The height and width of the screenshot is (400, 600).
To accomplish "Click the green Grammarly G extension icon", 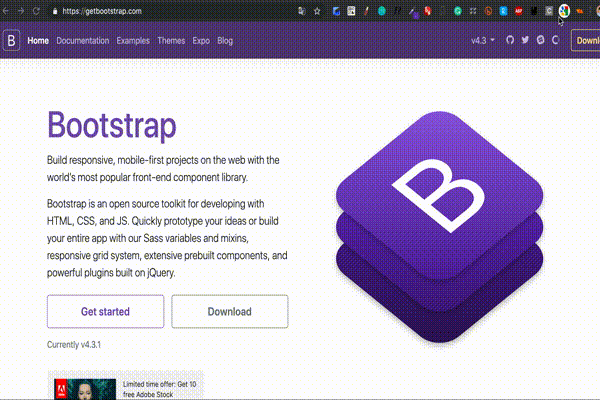I will coord(458,11).
